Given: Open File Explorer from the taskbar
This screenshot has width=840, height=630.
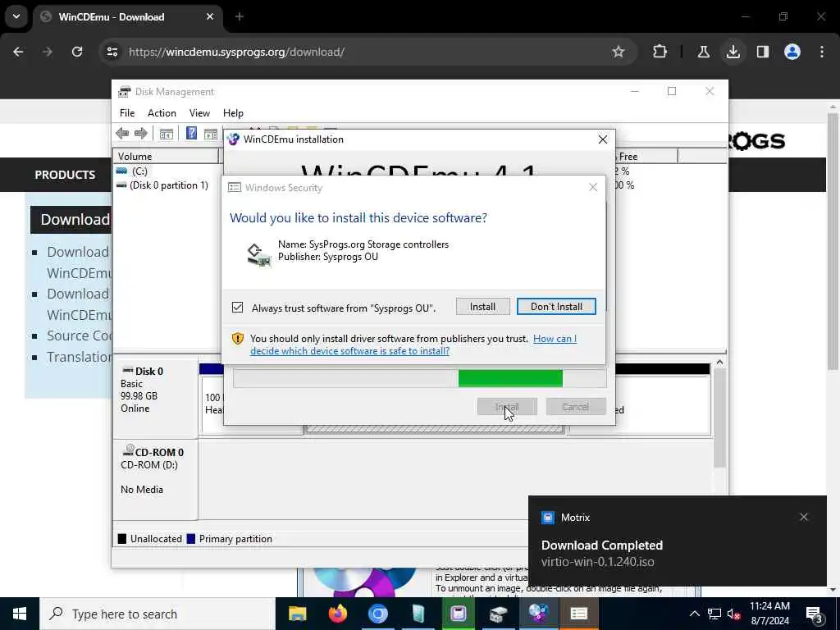Looking at the screenshot, I should (297, 614).
